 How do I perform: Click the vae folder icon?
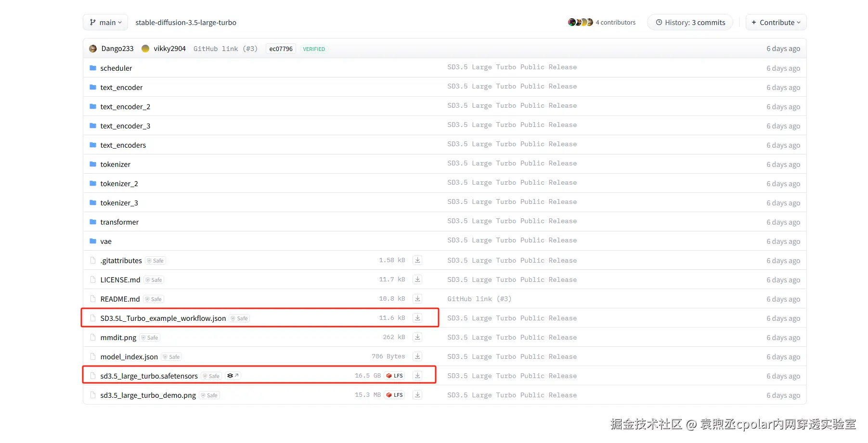coord(93,241)
